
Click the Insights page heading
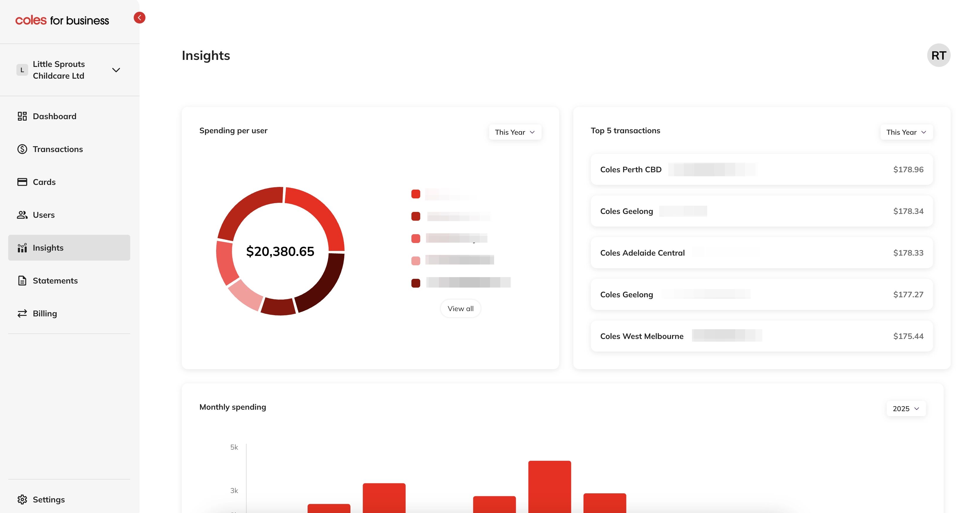[206, 55]
